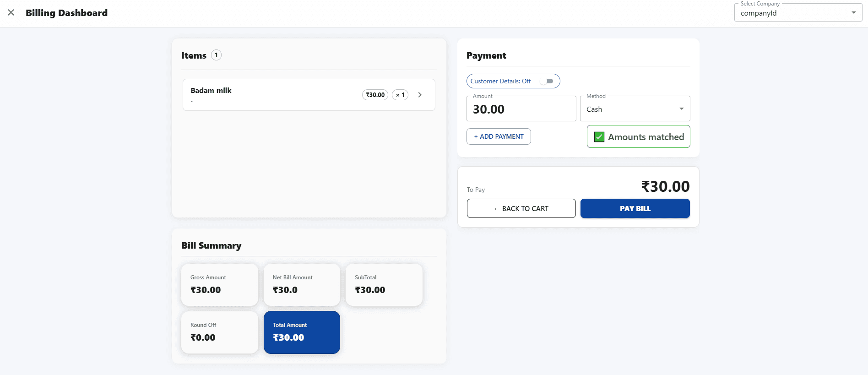This screenshot has height=375, width=868.
Task: Change Cash payment method via its arrow
Action: [681, 109]
